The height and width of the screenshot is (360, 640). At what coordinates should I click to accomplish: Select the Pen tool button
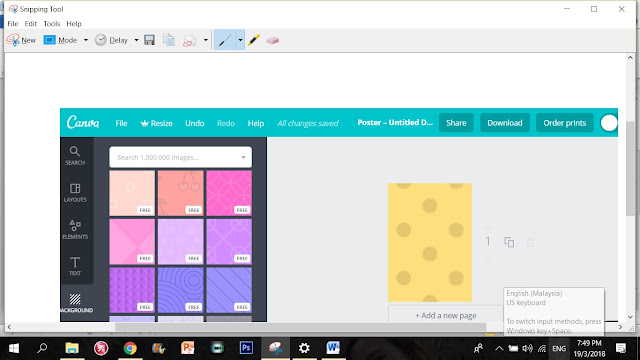(225, 40)
